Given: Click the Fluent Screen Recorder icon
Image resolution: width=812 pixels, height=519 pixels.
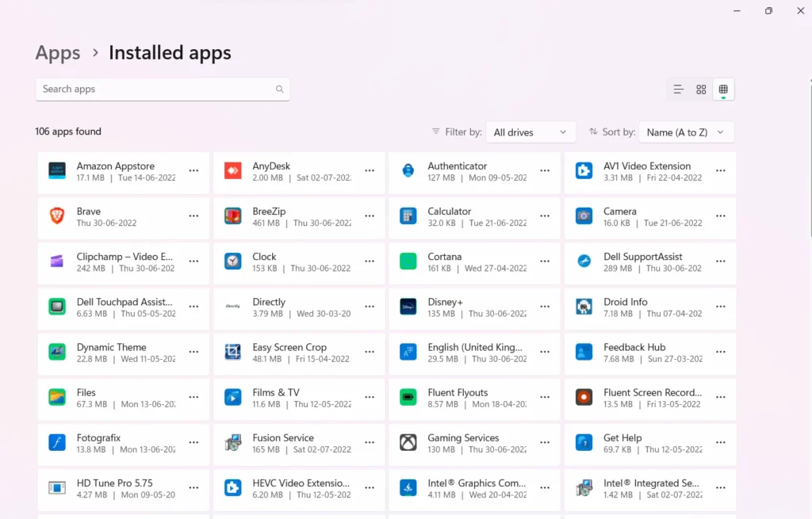Looking at the screenshot, I should (x=584, y=397).
